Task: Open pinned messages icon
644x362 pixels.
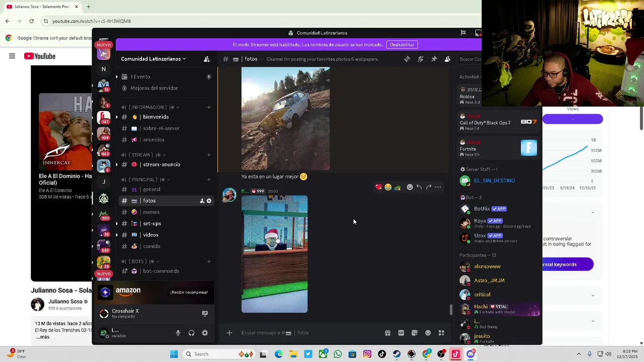Action: click(x=434, y=59)
